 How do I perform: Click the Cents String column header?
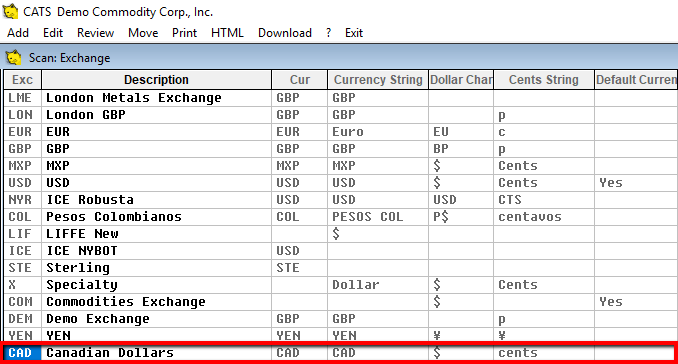coord(544,80)
